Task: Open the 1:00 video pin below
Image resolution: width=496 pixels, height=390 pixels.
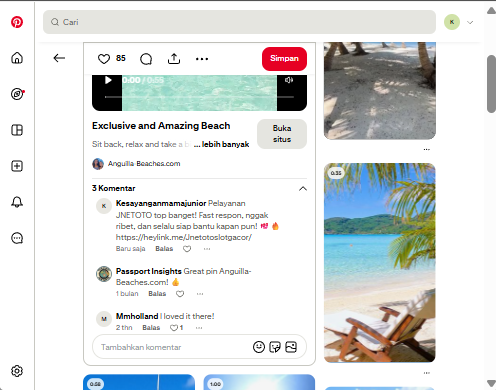Action: click(259, 382)
